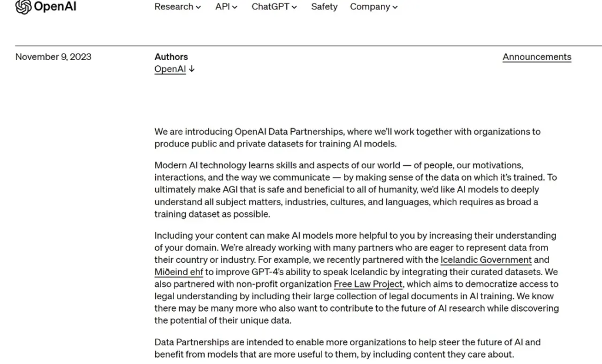
Task: Click the introductory Data Partnerships paragraph
Action: pos(347,138)
